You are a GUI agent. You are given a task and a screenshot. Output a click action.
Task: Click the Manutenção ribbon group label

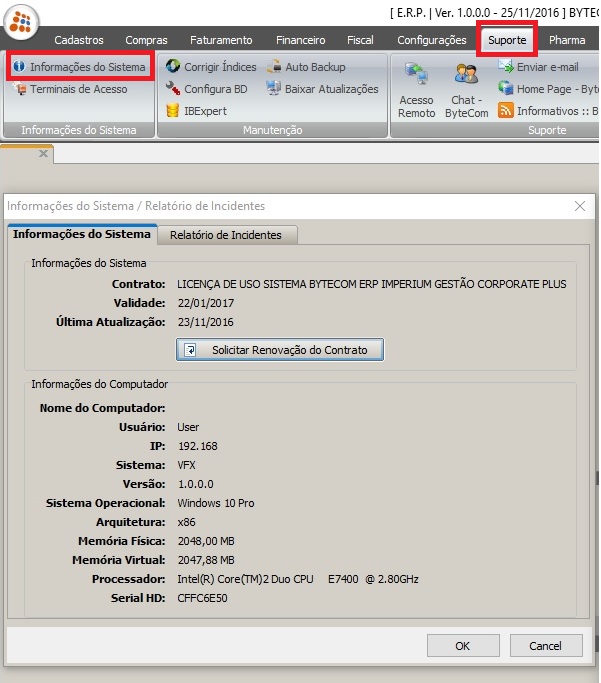click(273, 130)
